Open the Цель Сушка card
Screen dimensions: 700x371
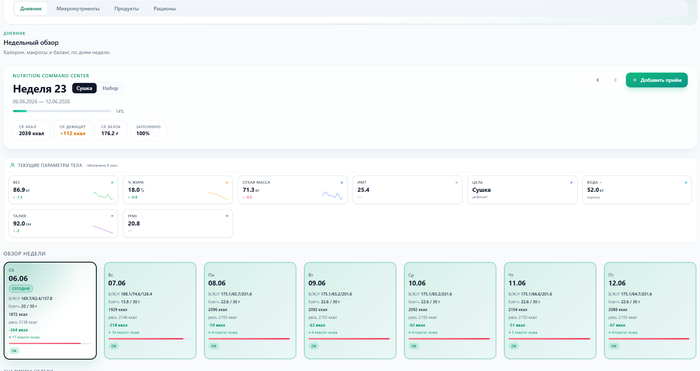522,190
